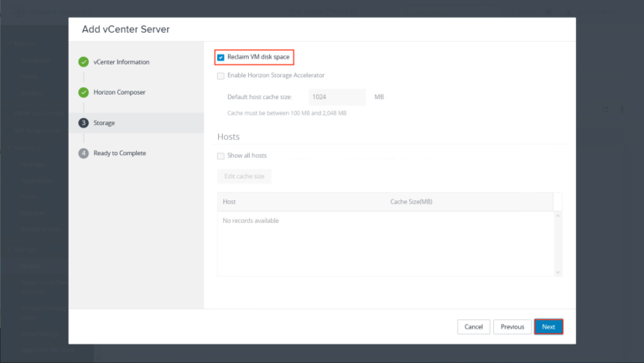Click the hosts table scroll up arrow
The width and height of the screenshot is (644, 363).
pyautogui.click(x=558, y=216)
